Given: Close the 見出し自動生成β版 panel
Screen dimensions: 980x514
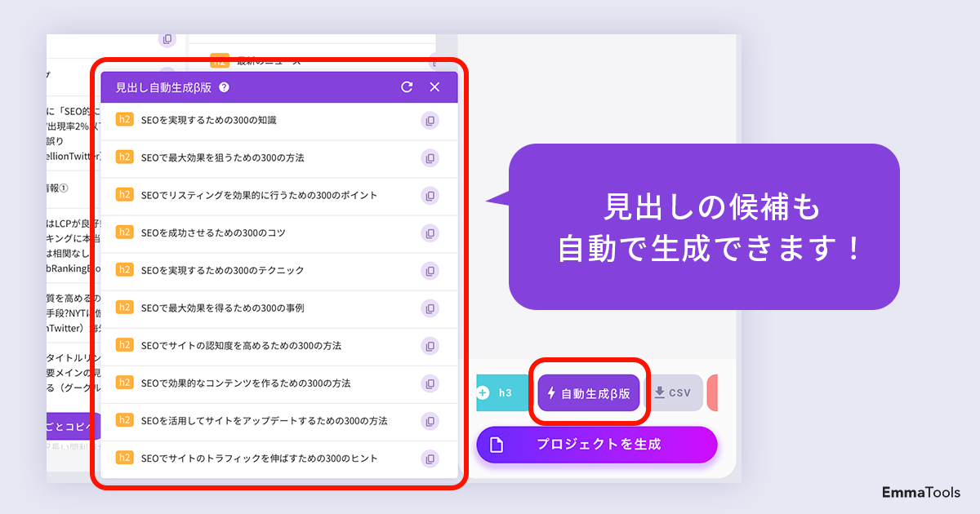Looking at the screenshot, I should pyautogui.click(x=434, y=87).
